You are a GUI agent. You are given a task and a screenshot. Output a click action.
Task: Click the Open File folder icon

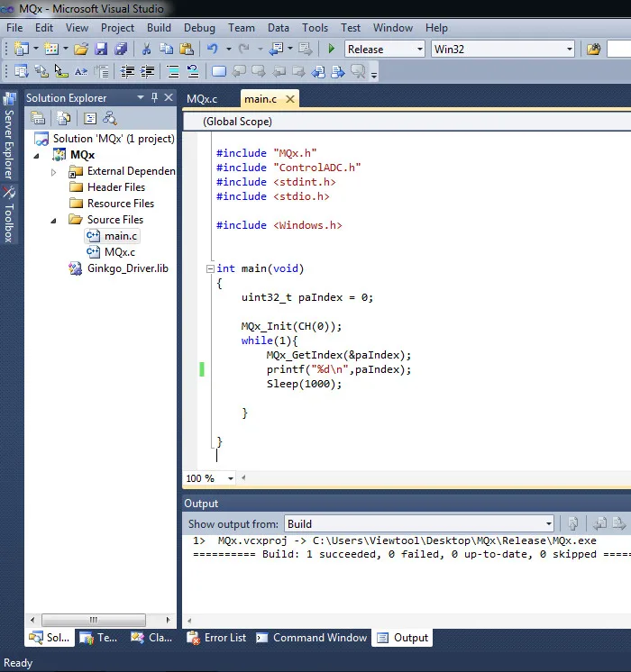click(80, 49)
